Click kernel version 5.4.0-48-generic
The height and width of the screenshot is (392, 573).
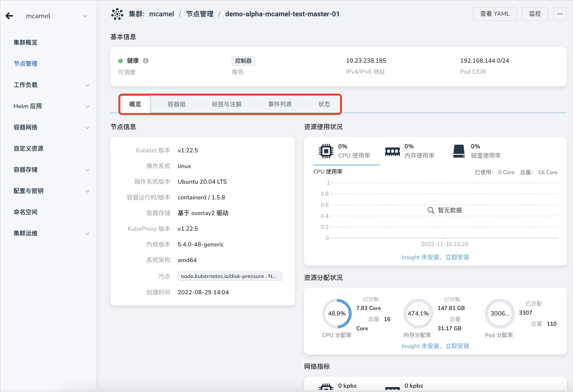201,245
